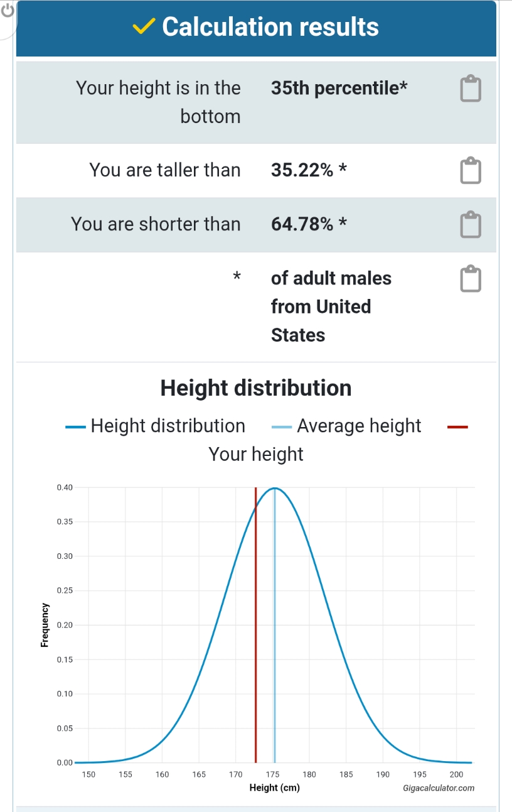Viewport: 512px width, 812px height.
Task: Click the bold Height distribution chart title
Action: pos(256,388)
